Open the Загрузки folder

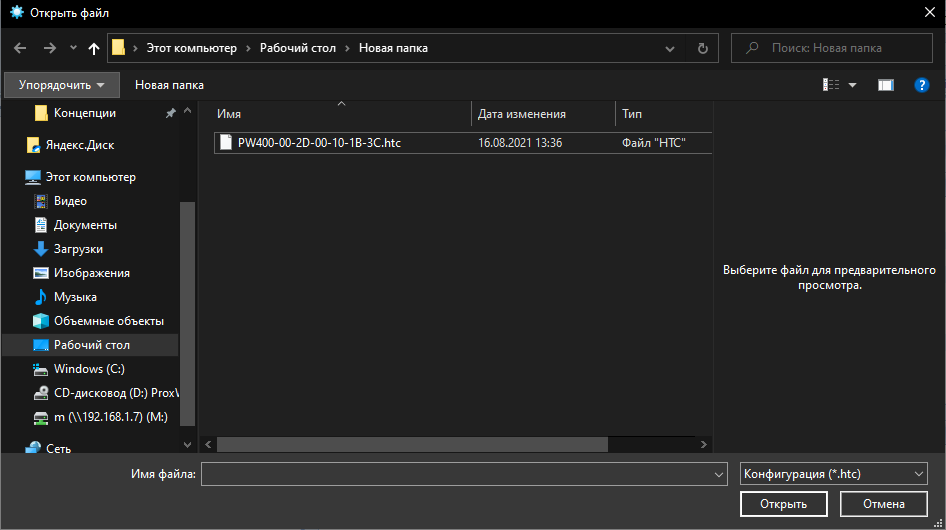tap(78, 249)
